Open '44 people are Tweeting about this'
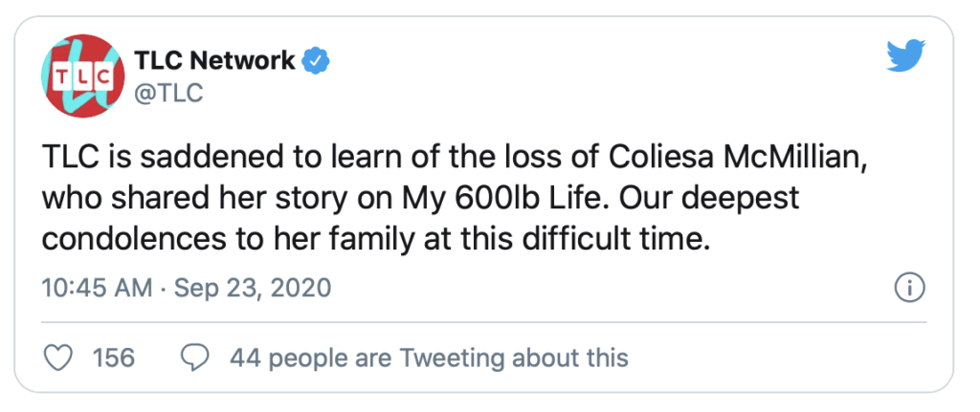Viewport: 980px width, 412px height. 429,358
